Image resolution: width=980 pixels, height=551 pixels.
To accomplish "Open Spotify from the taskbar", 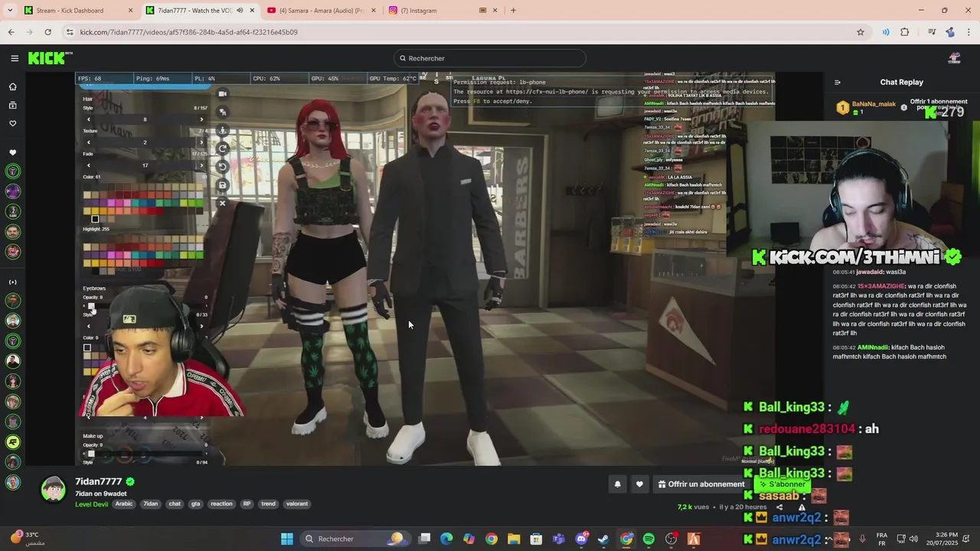I will [x=649, y=539].
